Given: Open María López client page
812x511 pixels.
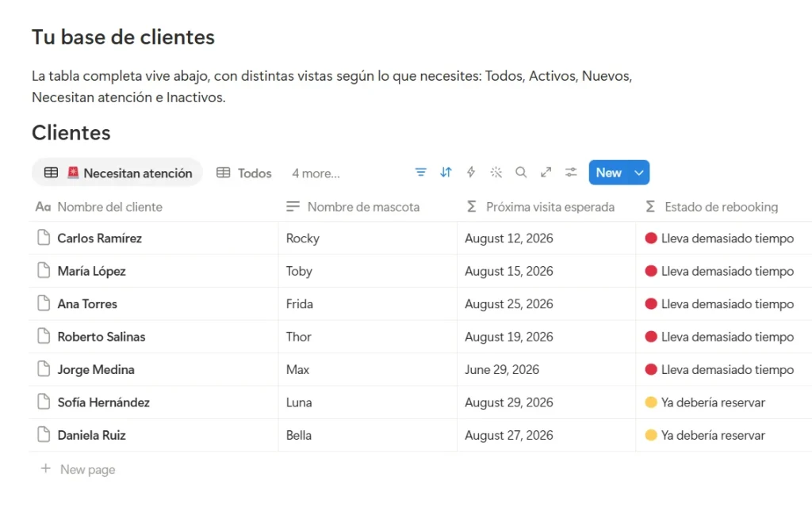Looking at the screenshot, I should pos(92,271).
